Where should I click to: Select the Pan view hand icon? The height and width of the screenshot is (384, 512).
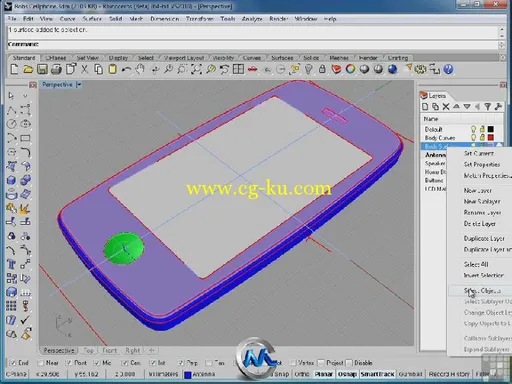[x=140, y=69]
